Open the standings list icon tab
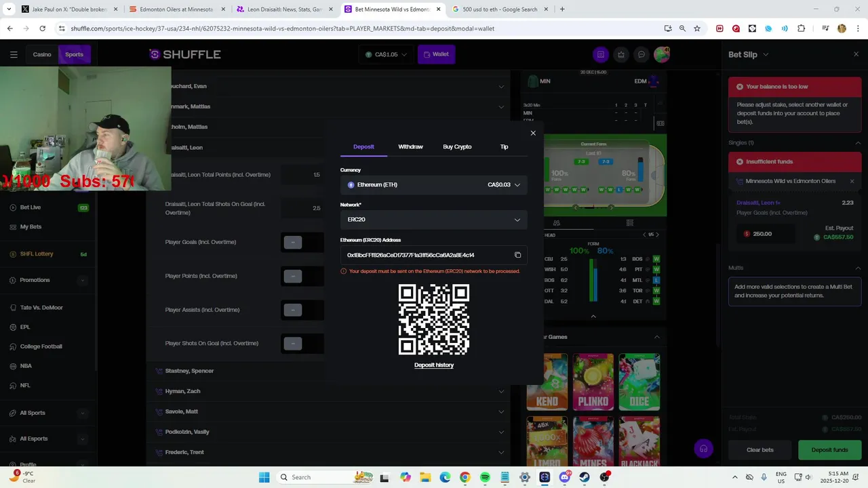 point(630,222)
